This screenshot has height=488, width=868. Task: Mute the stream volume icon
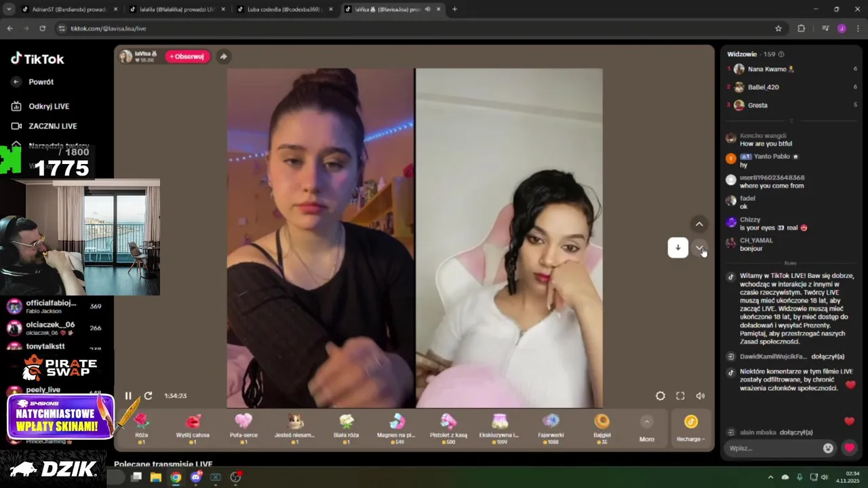click(x=701, y=396)
